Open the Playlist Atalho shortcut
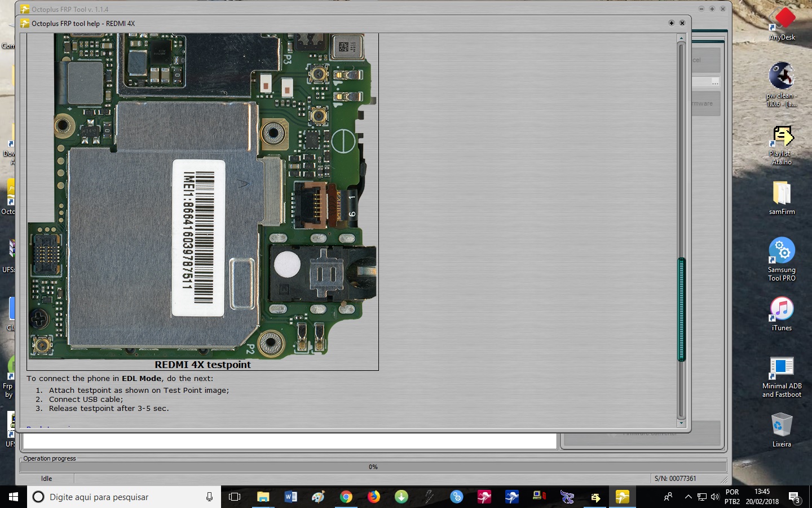This screenshot has height=508, width=812. click(x=782, y=144)
